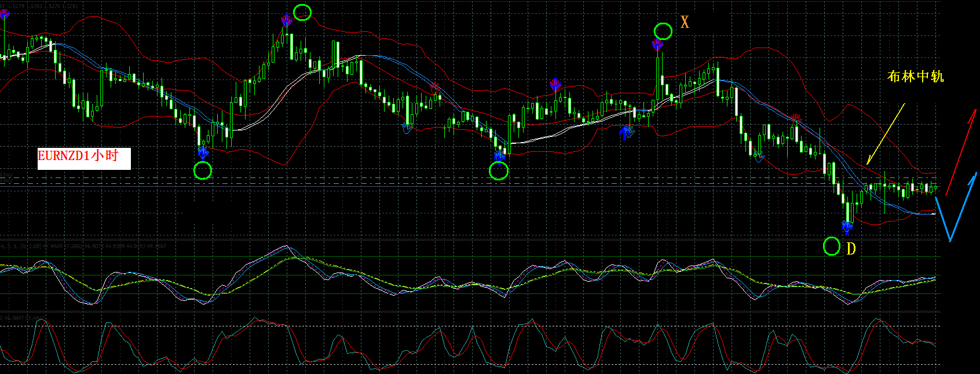Select the yellow 布林中轨 text label
Image resolution: width=980 pixels, height=374 pixels.
pyautogui.click(x=915, y=76)
